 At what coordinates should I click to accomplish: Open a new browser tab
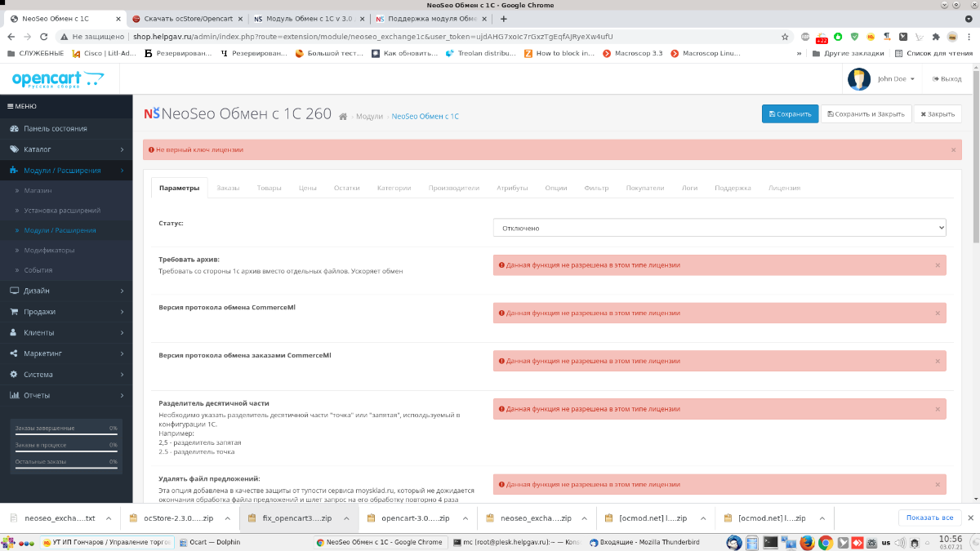point(503,19)
